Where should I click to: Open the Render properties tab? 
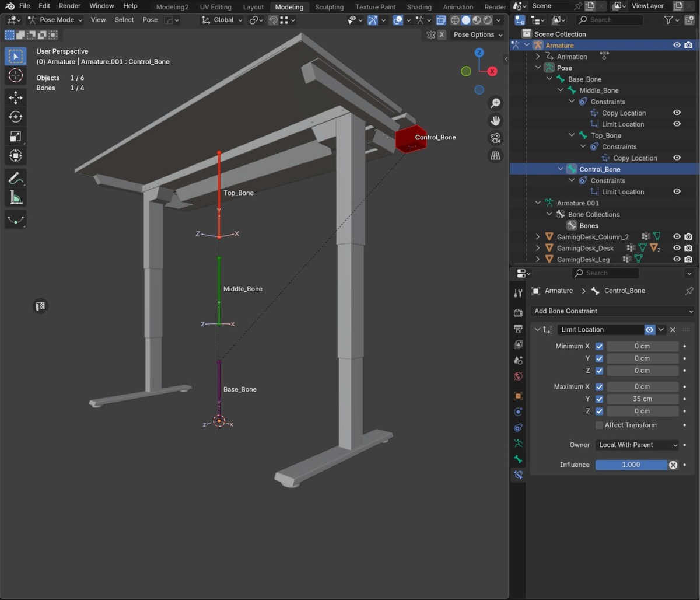(x=518, y=313)
